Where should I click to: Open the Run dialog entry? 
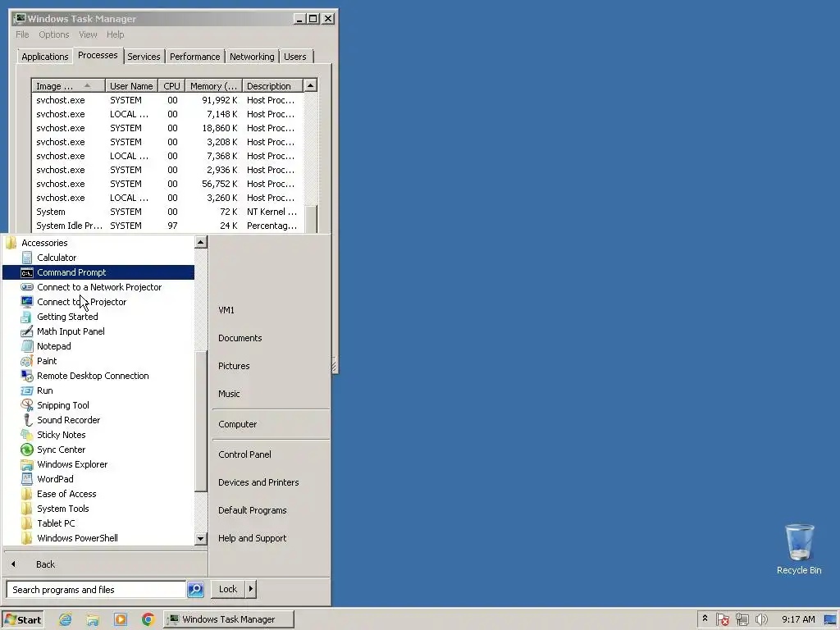tap(44, 390)
